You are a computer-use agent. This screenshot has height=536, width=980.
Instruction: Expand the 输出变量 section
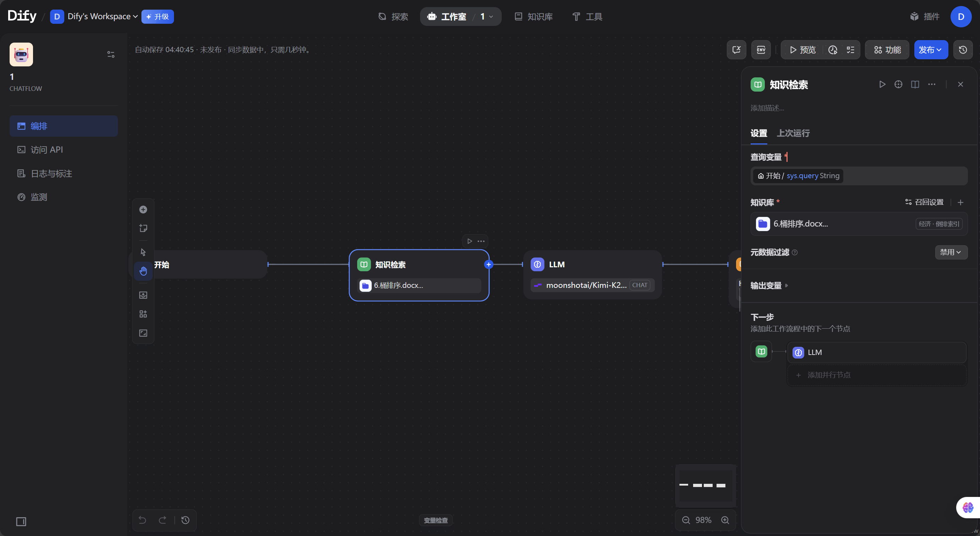coord(769,285)
